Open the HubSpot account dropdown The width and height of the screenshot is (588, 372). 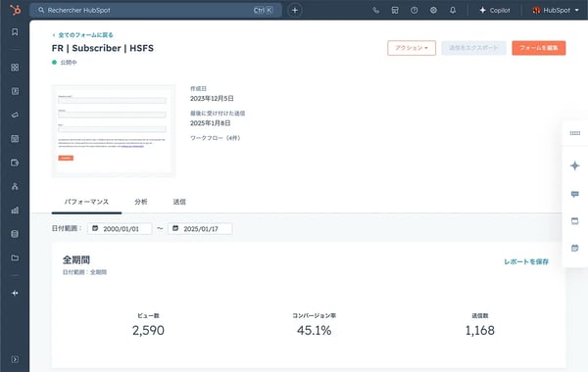[556, 10]
